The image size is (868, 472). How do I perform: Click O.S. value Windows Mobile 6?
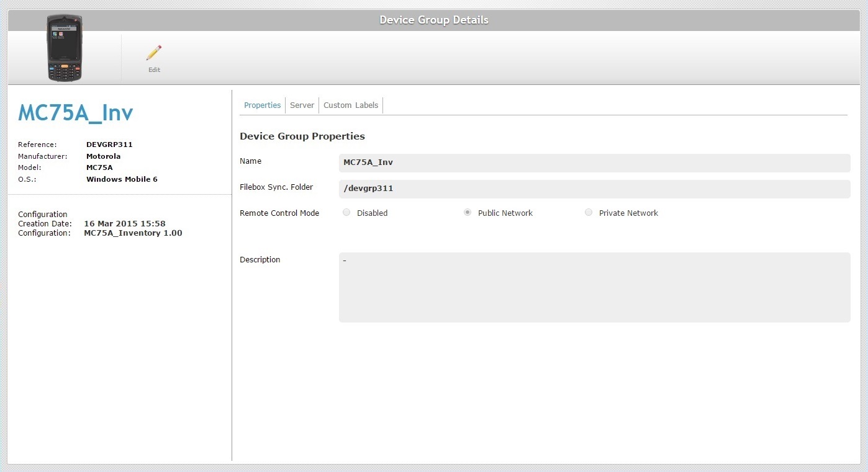122,179
